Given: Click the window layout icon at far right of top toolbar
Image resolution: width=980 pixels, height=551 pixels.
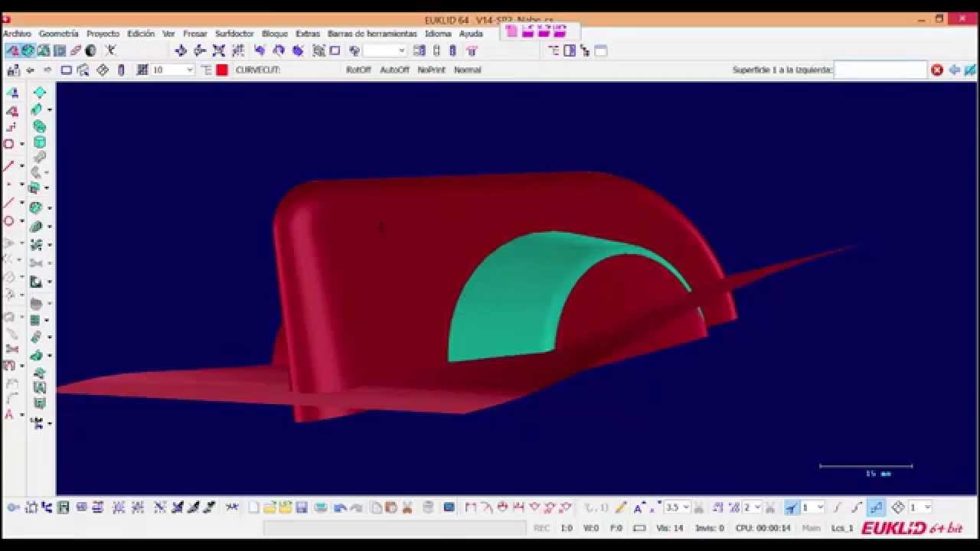Looking at the screenshot, I should point(601,51).
